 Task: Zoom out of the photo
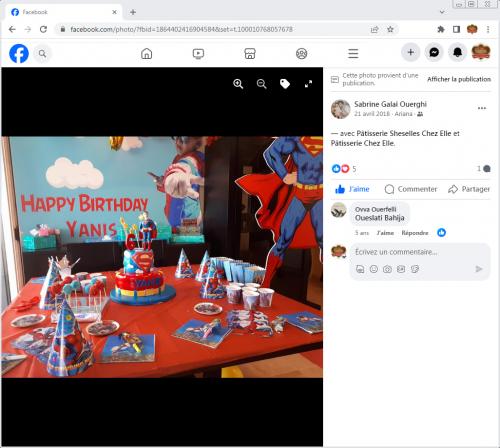[262, 84]
